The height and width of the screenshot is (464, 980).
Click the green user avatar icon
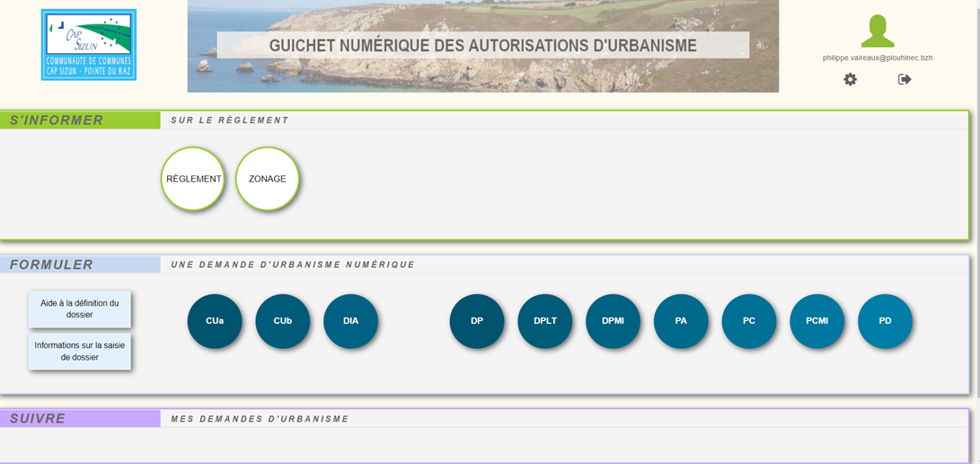tap(878, 31)
